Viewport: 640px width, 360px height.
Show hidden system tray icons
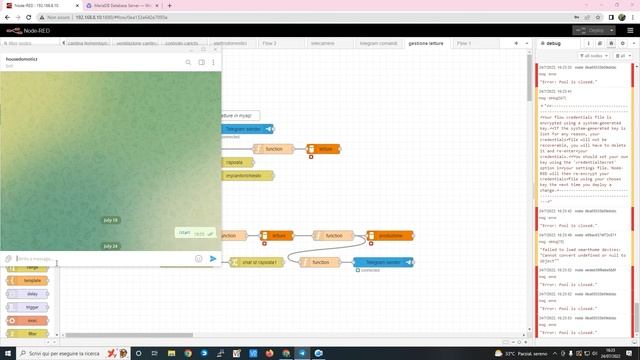[555, 353]
